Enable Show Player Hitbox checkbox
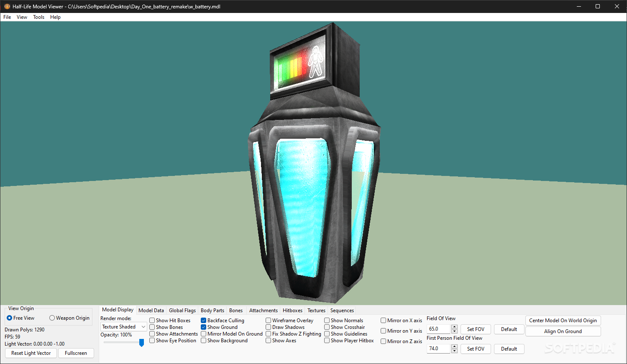This screenshot has width=627, height=364. 349,340
